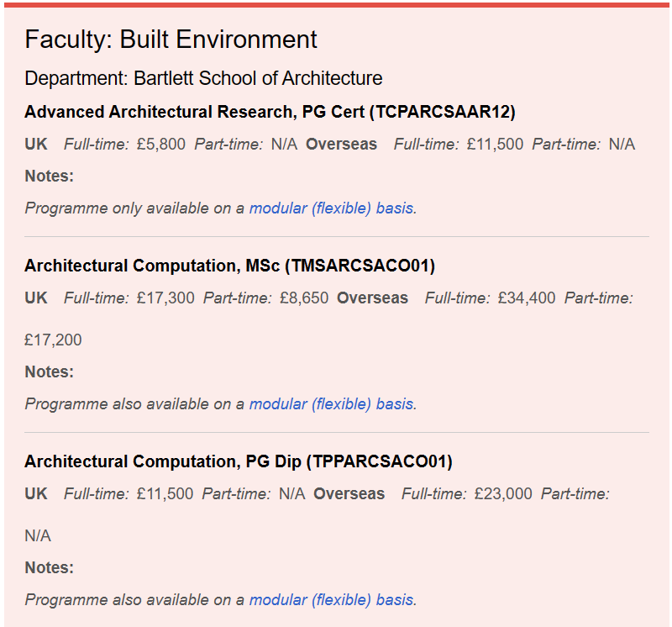The height and width of the screenshot is (627, 672).
Task: Click Notes label under the PG Cert programme
Action: click(49, 176)
